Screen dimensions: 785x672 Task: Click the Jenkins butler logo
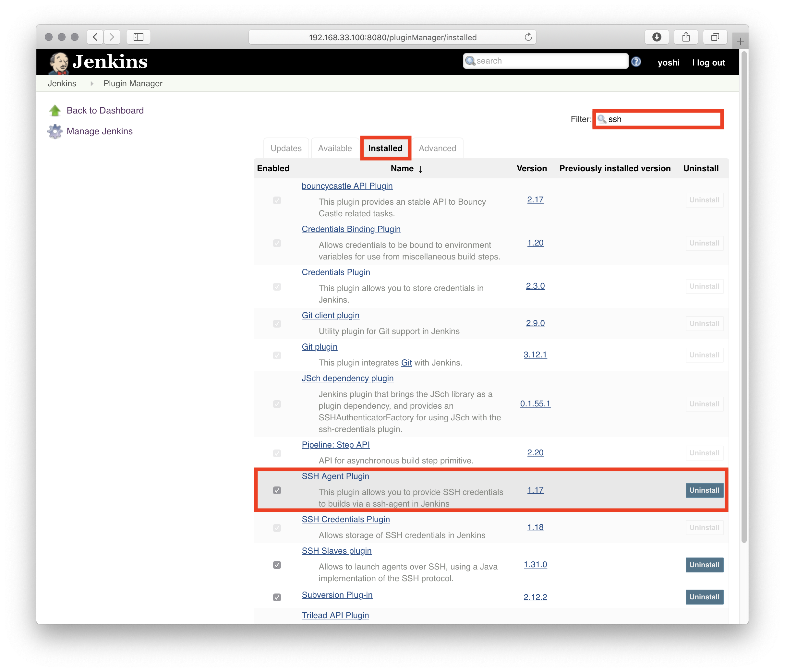click(x=59, y=63)
